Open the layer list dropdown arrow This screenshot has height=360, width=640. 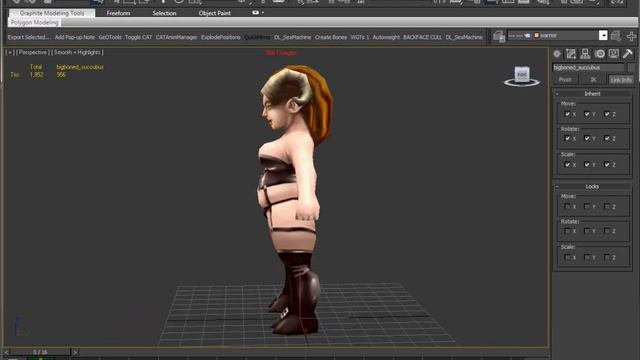pyautogui.click(x=603, y=36)
